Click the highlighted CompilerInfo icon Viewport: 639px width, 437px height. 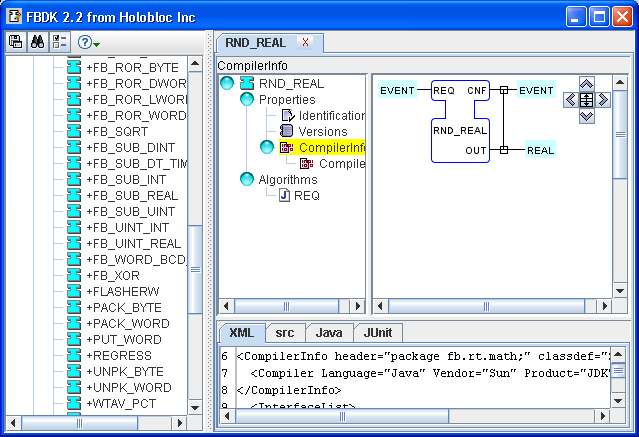tap(286, 147)
